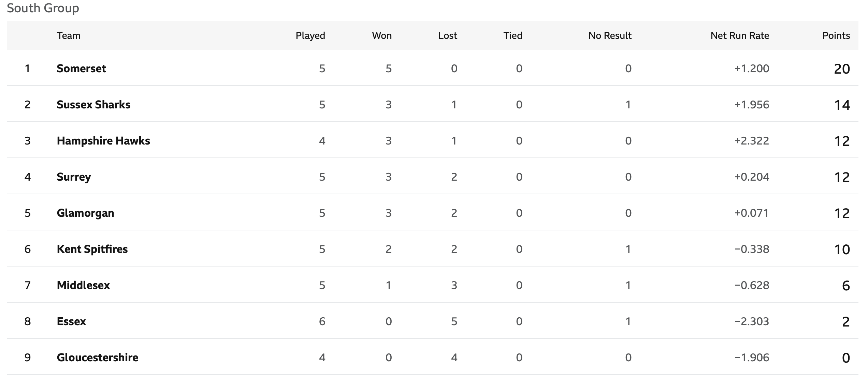Click the Team column header
The height and width of the screenshot is (379, 868).
[69, 35]
